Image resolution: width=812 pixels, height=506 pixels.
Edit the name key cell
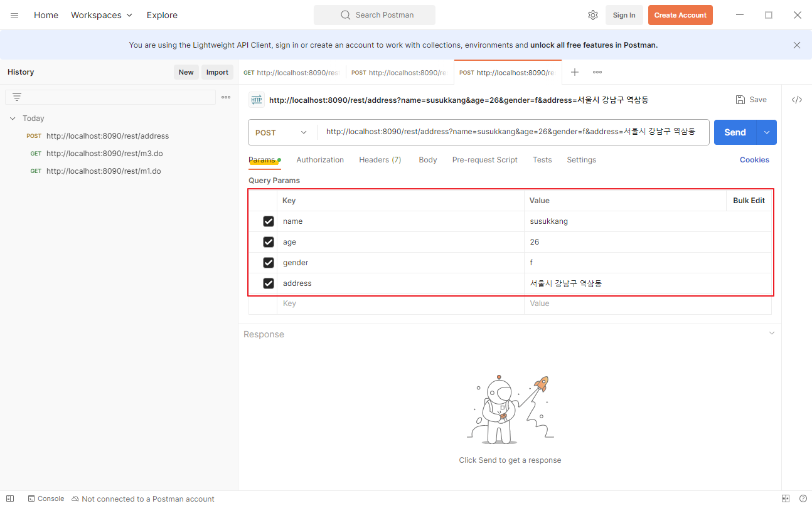(400, 221)
